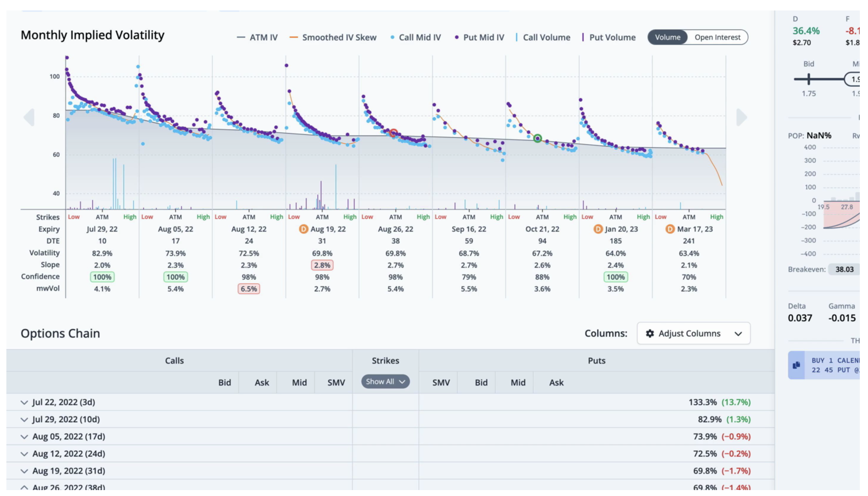Open the Show All strikes dropdown
868x496 pixels.
click(385, 382)
